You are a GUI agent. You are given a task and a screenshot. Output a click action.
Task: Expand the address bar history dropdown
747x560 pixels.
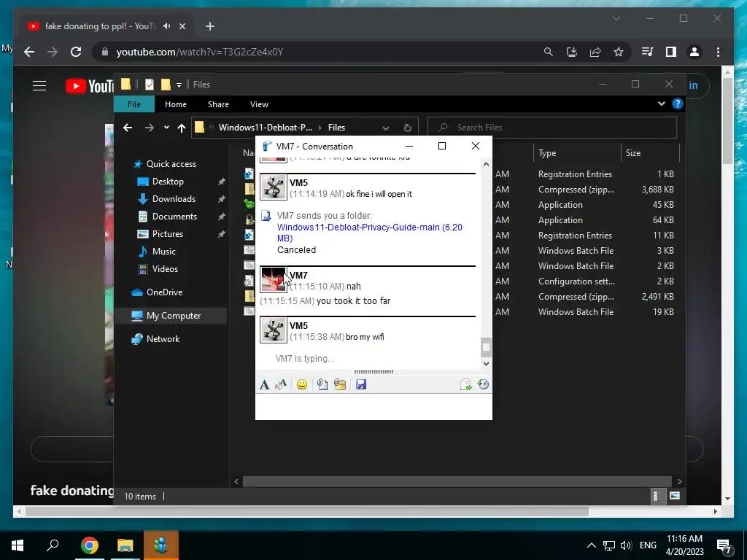pos(386,128)
